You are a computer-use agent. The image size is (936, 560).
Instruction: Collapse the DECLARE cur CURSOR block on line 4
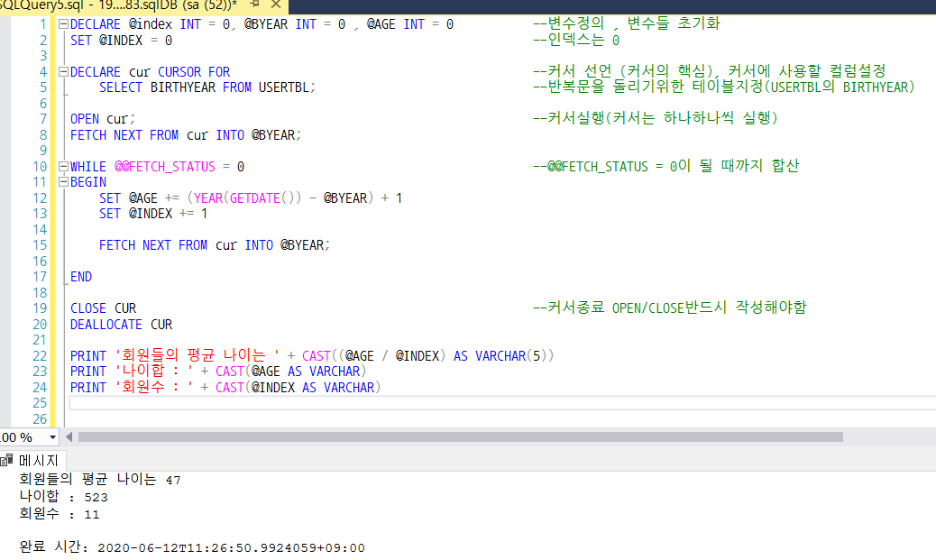63,71
